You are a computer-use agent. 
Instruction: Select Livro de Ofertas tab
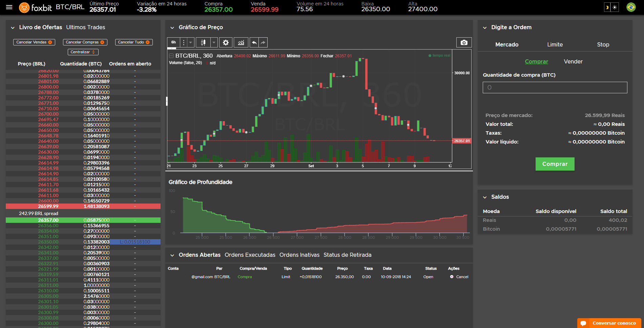pyautogui.click(x=41, y=27)
